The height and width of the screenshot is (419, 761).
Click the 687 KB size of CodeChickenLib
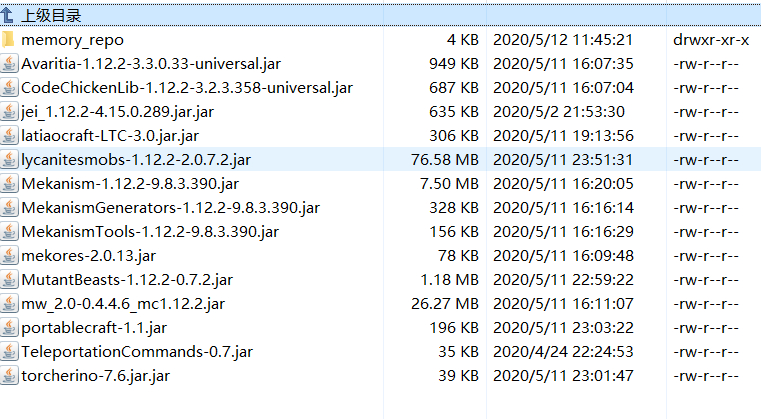tap(454, 87)
